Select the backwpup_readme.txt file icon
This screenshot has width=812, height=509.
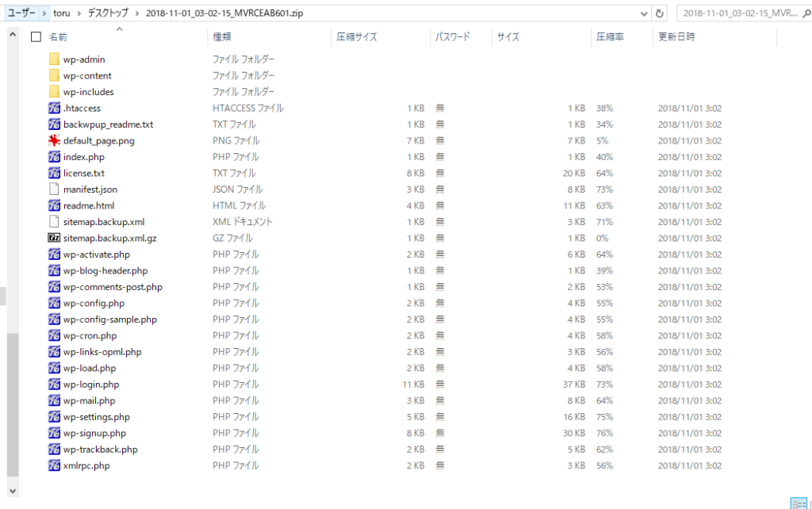[x=54, y=124]
